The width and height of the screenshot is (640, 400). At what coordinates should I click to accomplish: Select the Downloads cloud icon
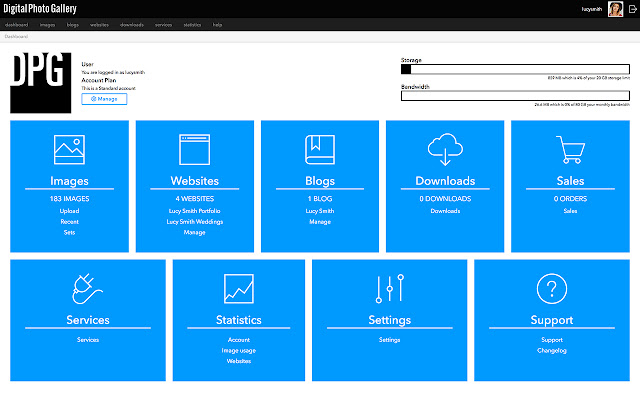pos(445,149)
